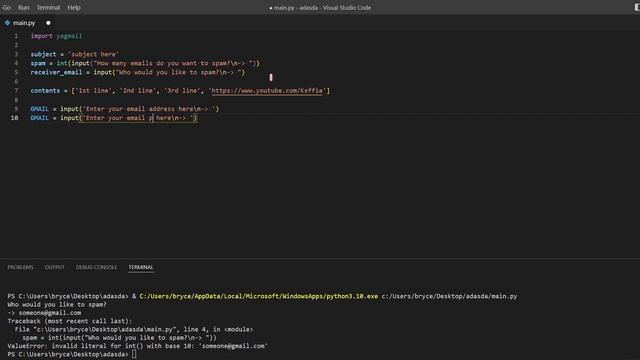Click line number 7 in the gutter
This screenshot has height=360, width=640.
coord(16,91)
